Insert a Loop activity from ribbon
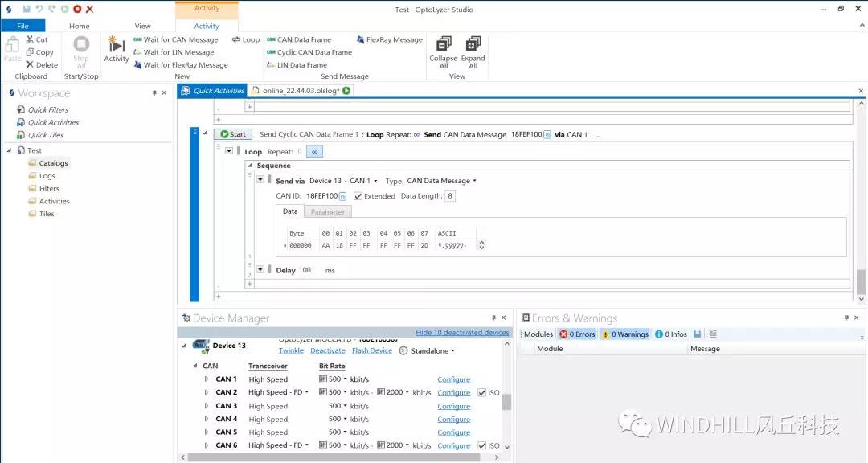The width and height of the screenshot is (868, 463). [246, 39]
